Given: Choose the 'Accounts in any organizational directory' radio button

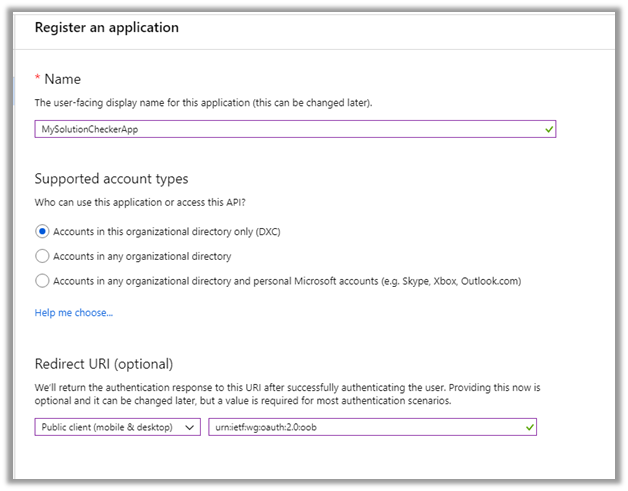Looking at the screenshot, I should (x=42, y=256).
